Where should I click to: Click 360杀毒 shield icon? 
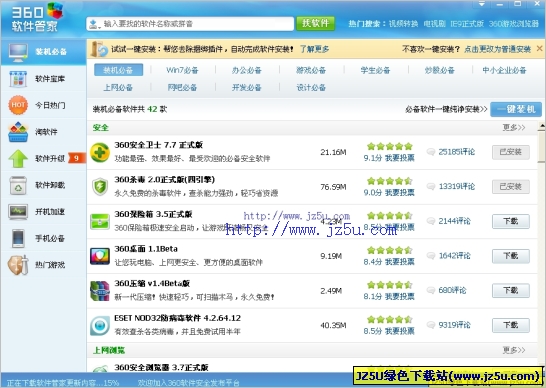100,187
